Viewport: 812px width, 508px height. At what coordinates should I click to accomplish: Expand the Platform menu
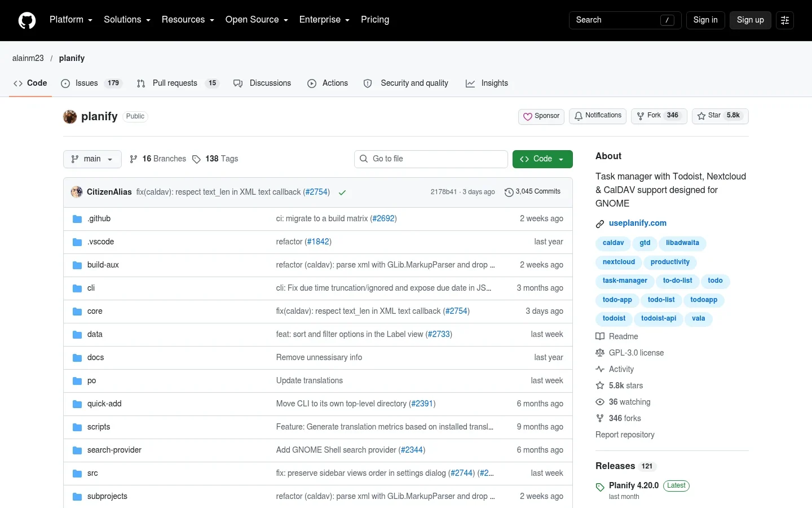click(71, 20)
